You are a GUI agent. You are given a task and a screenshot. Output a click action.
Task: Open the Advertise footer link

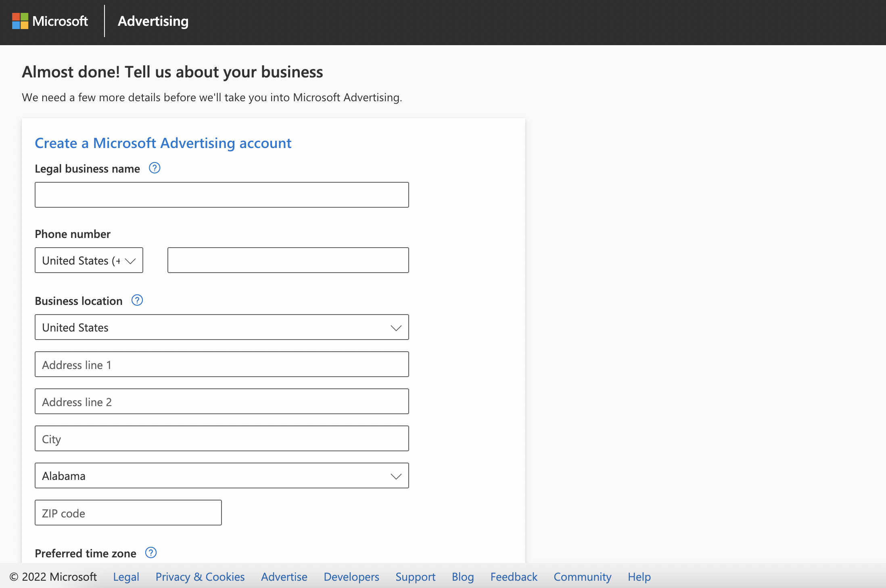point(284,577)
